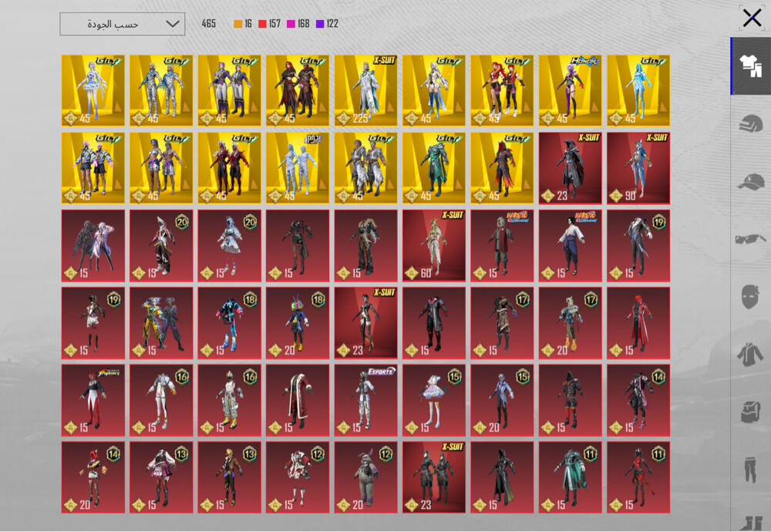The width and height of the screenshot is (771, 532).
Task: Switch to the pants category icon
Action: pos(750,470)
